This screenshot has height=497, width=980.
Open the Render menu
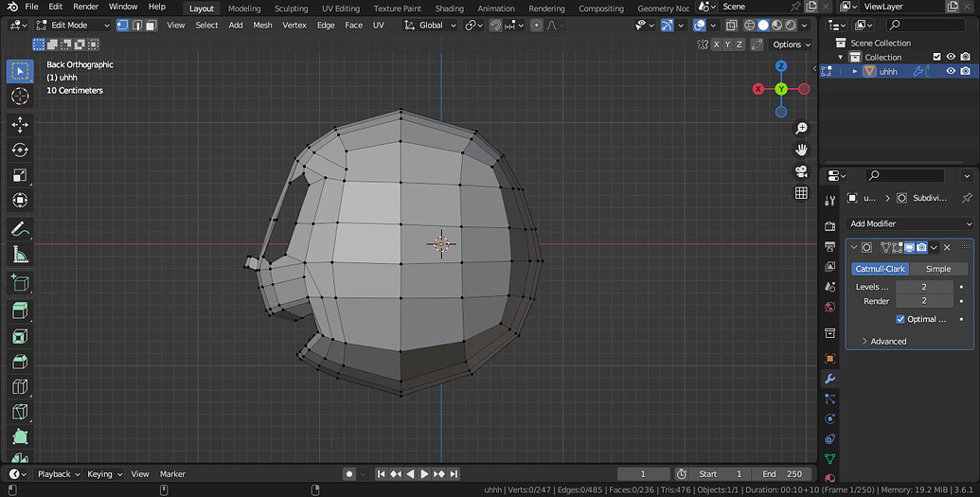click(x=85, y=7)
